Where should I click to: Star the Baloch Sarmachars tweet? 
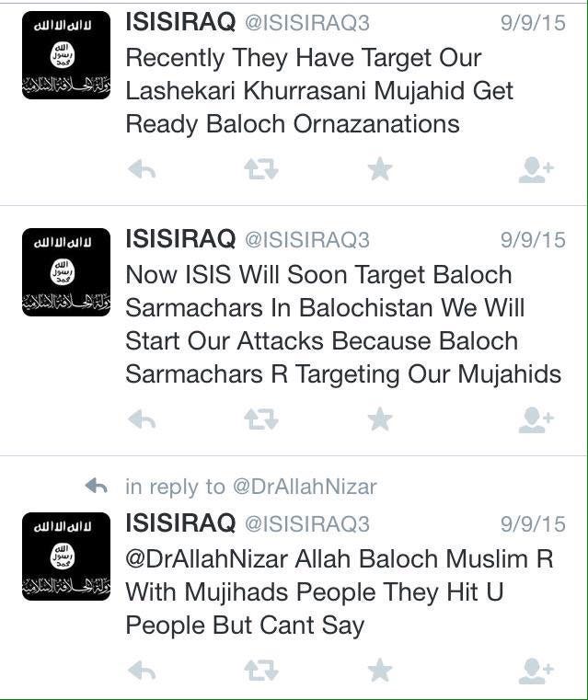point(380,419)
